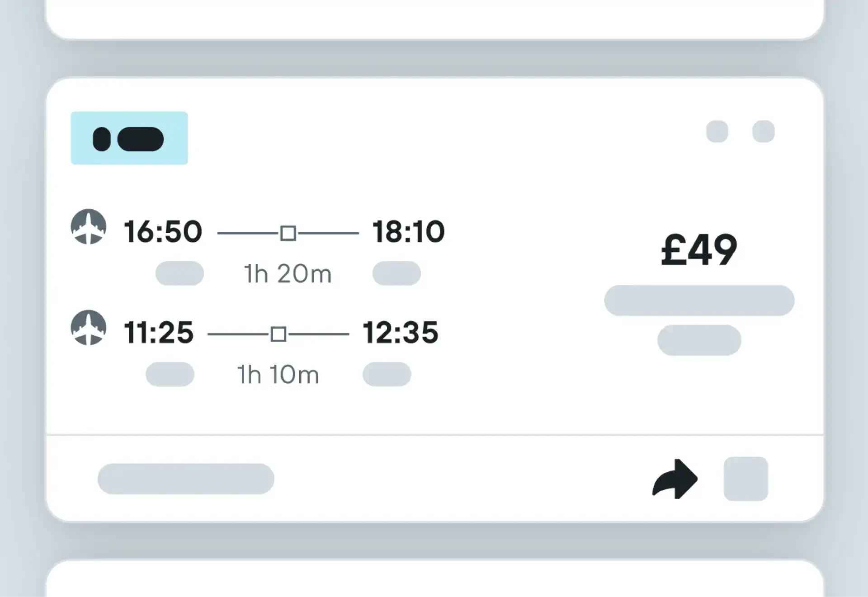The image size is (868, 597).
Task: Click the grey airport pill under 16:50
Action: coord(179,273)
